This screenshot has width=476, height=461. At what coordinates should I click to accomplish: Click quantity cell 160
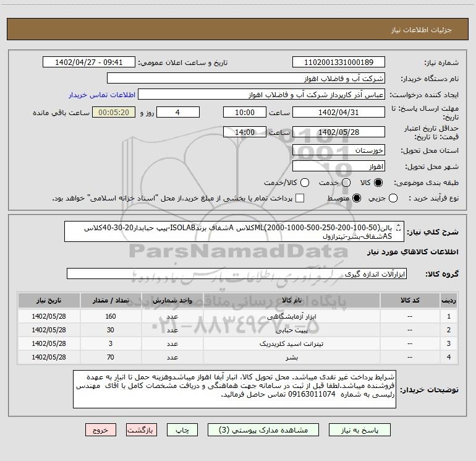111,316
